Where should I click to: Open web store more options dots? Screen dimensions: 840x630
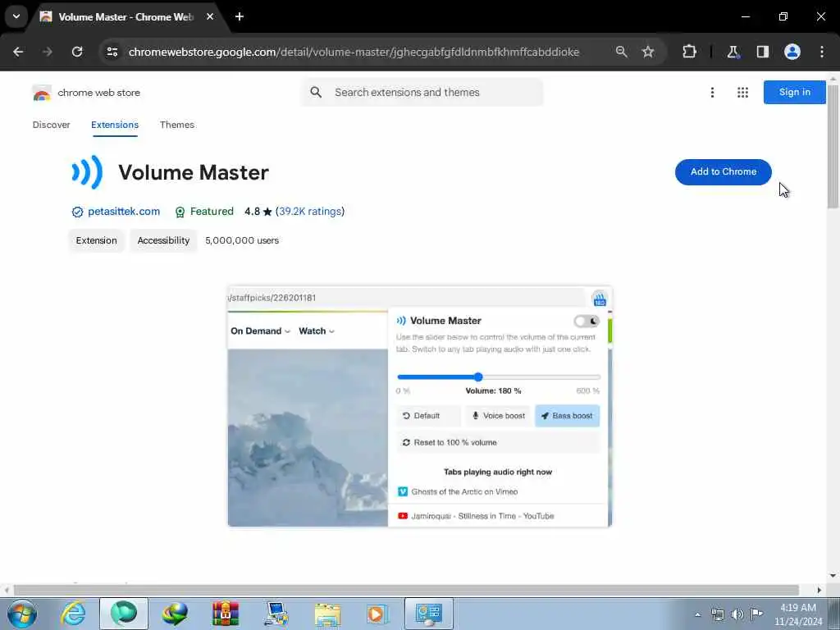point(712,93)
